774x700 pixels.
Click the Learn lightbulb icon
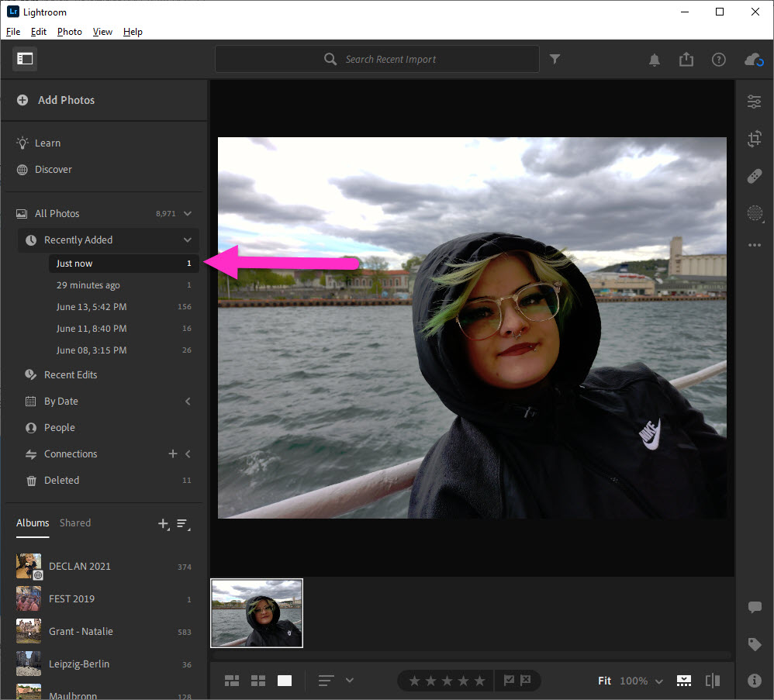(x=22, y=143)
